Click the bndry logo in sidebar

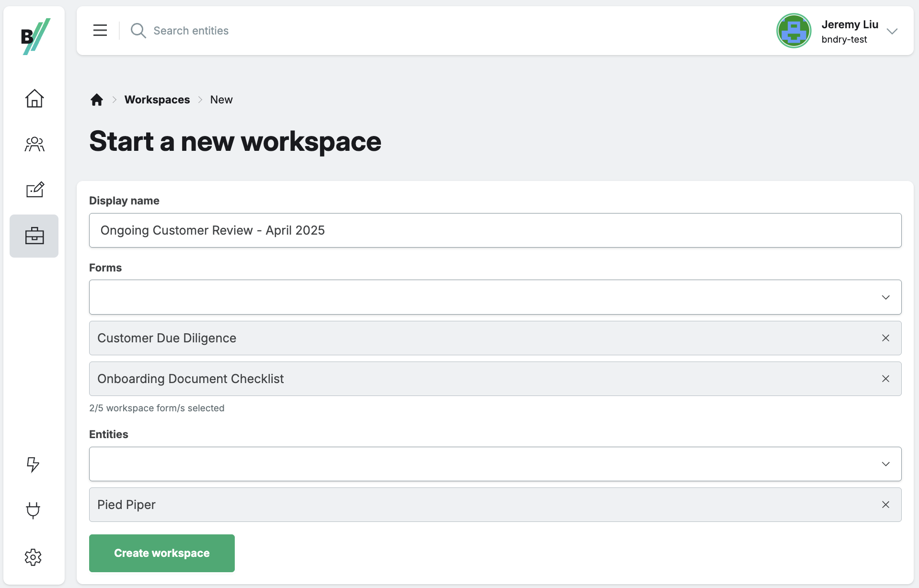(35, 36)
